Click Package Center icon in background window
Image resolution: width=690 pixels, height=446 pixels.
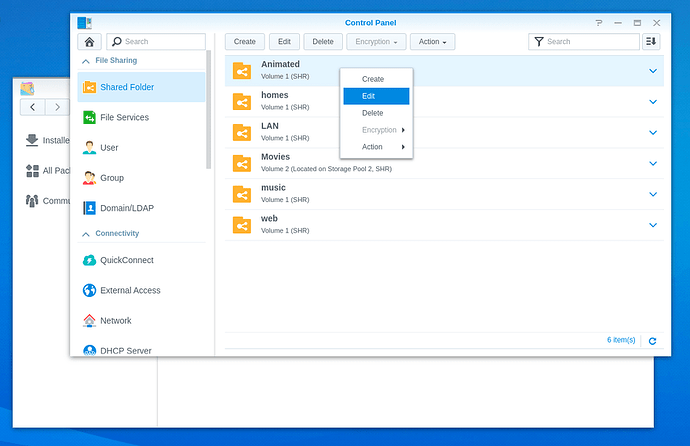(27, 88)
